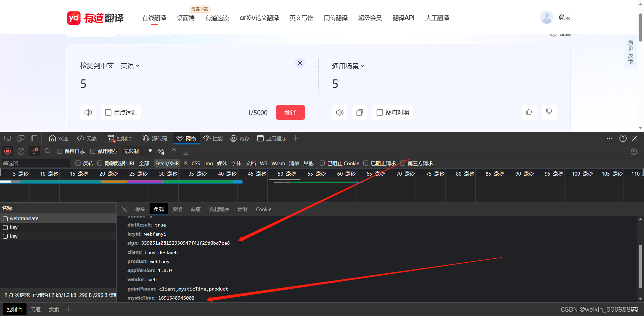The width and height of the screenshot is (644, 316).
Task: Play translated text audio with speaker icon
Action: [340, 113]
